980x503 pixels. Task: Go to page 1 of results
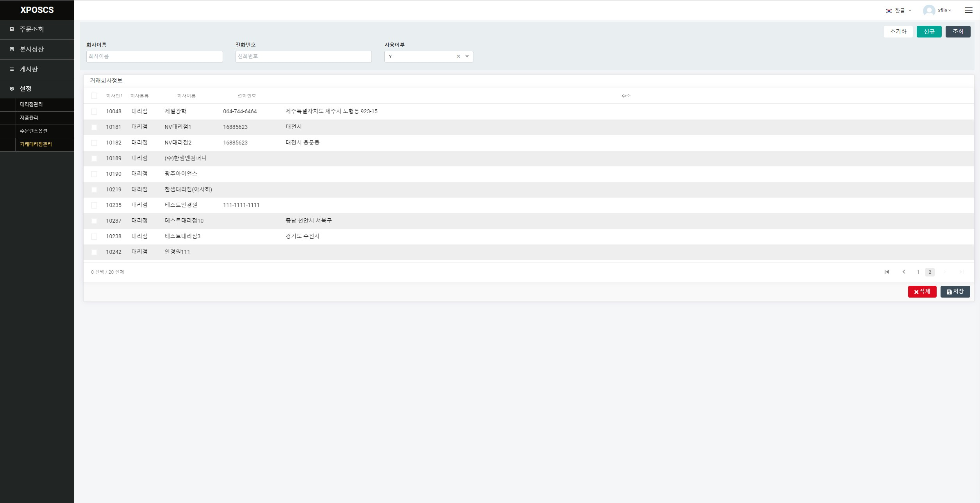pos(918,272)
